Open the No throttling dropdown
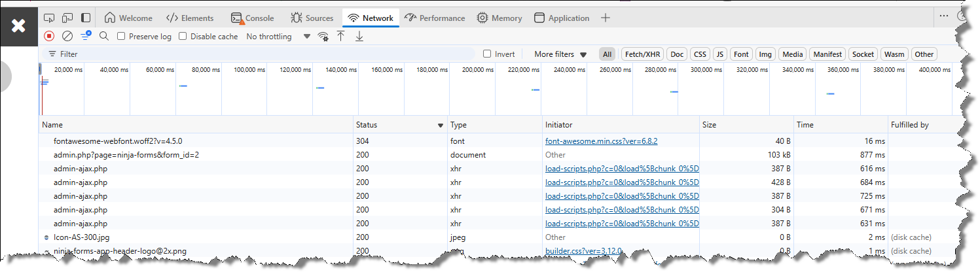Viewport: 980px width, 272px height. pos(278,37)
